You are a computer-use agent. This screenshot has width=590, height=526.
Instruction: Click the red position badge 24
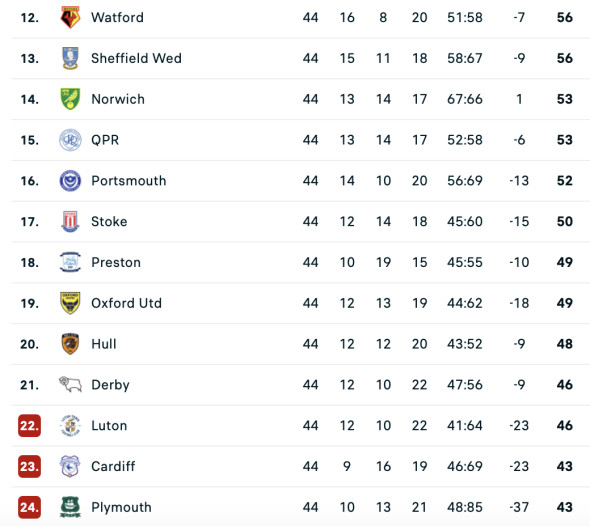coord(29,507)
